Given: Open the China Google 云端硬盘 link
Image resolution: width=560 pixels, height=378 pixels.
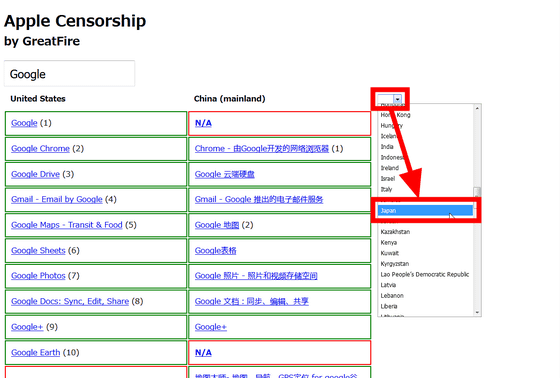Looking at the screenshot, I should pyautogui.click(x=225, y=174).
